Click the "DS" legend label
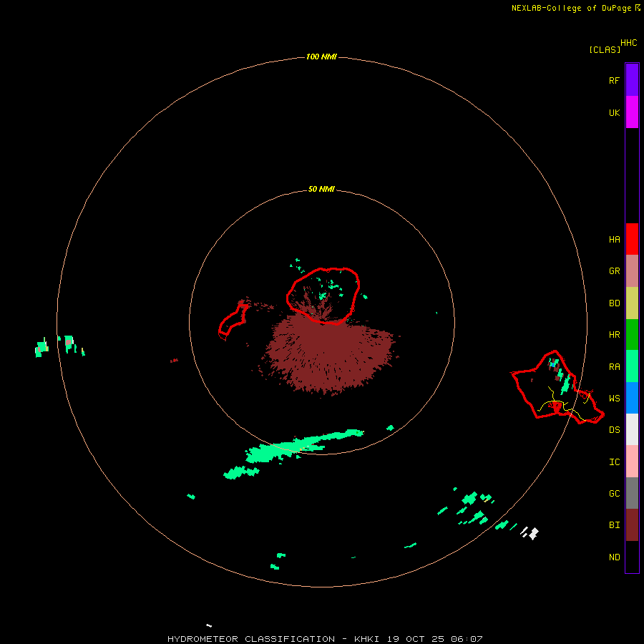The image size is (644, 644). click(x=614, y=430)
